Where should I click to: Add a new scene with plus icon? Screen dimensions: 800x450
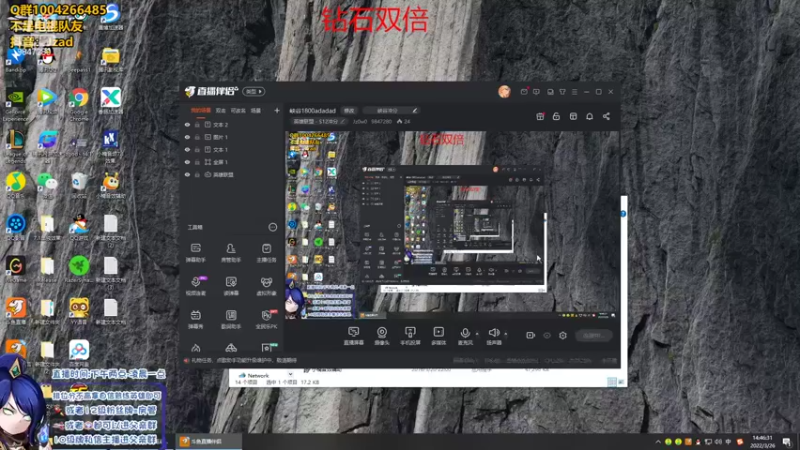pos(277,110)
